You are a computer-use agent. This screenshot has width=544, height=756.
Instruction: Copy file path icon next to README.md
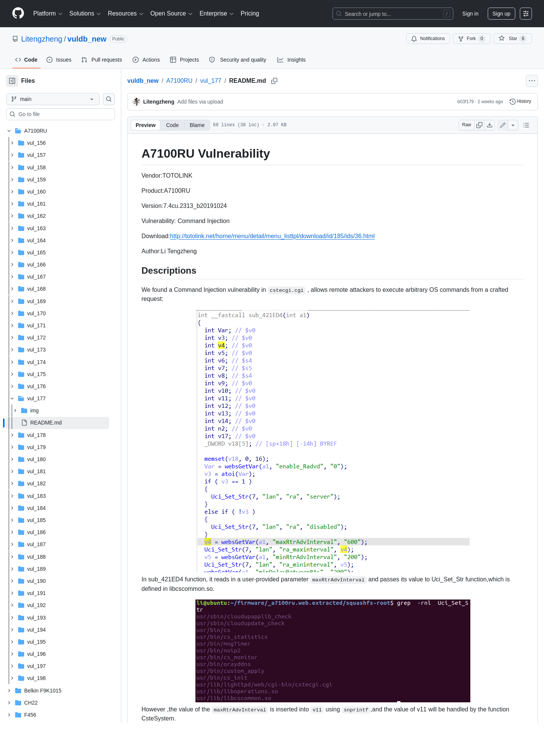click(x=274, y=81)
